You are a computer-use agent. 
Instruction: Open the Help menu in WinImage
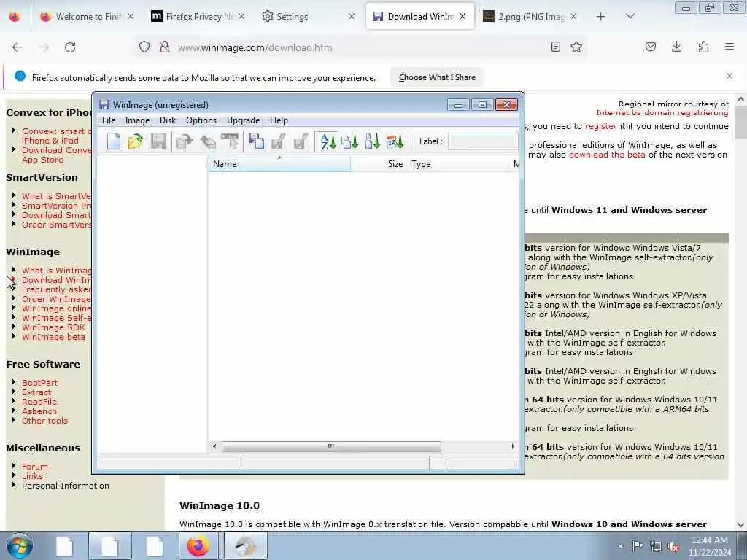[x=279, y=120]
